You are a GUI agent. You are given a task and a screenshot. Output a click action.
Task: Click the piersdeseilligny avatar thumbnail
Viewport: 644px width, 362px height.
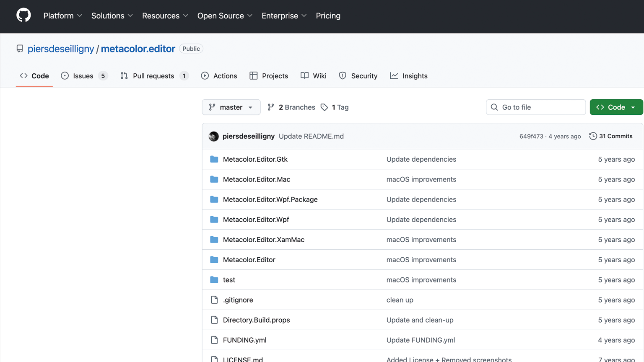214,136
